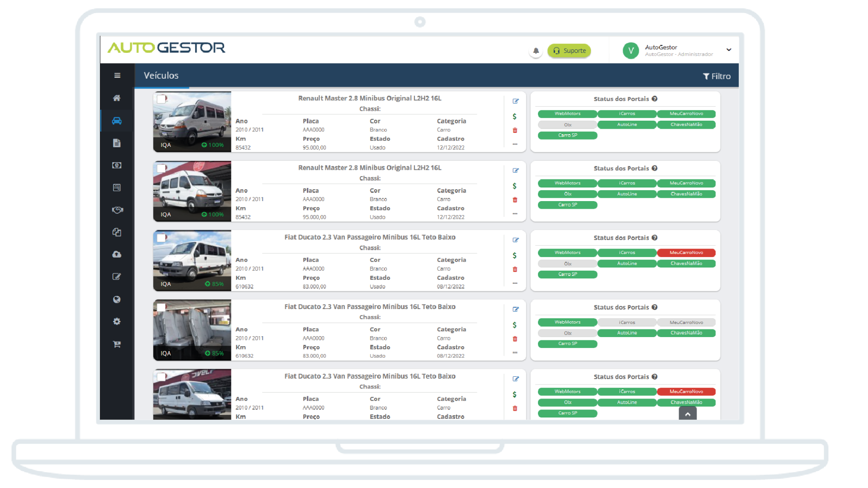Toggle the hamburger menu in sidebar

pyautogui.click(x=117, y=75)
